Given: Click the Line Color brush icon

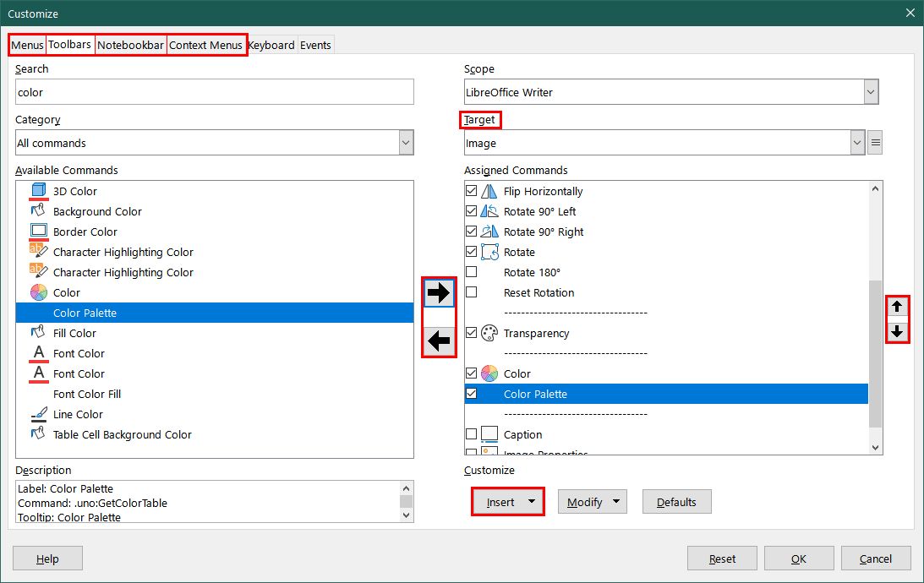Looking at the screenshot, I should [x=39, y=414].
